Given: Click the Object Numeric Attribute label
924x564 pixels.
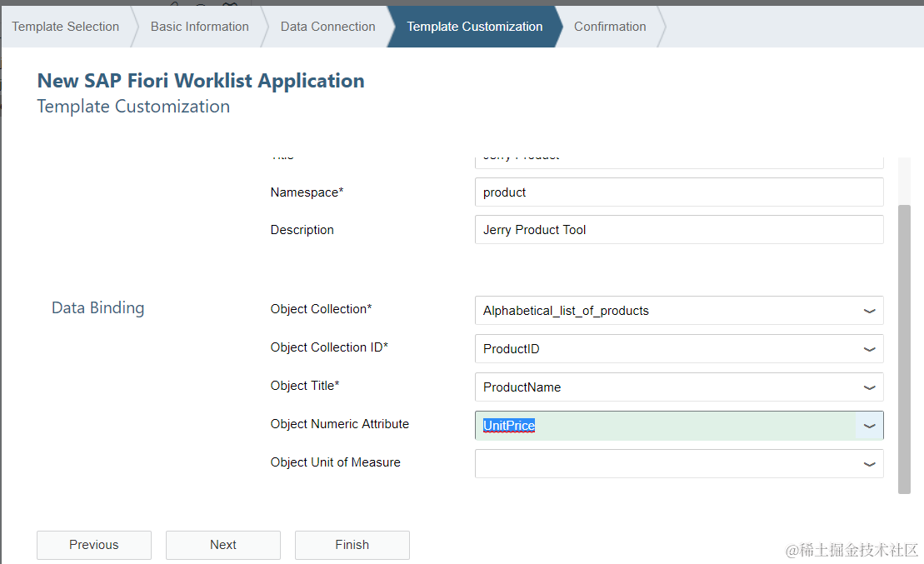Looking at the screenshot, I should (x=339, y=424).
